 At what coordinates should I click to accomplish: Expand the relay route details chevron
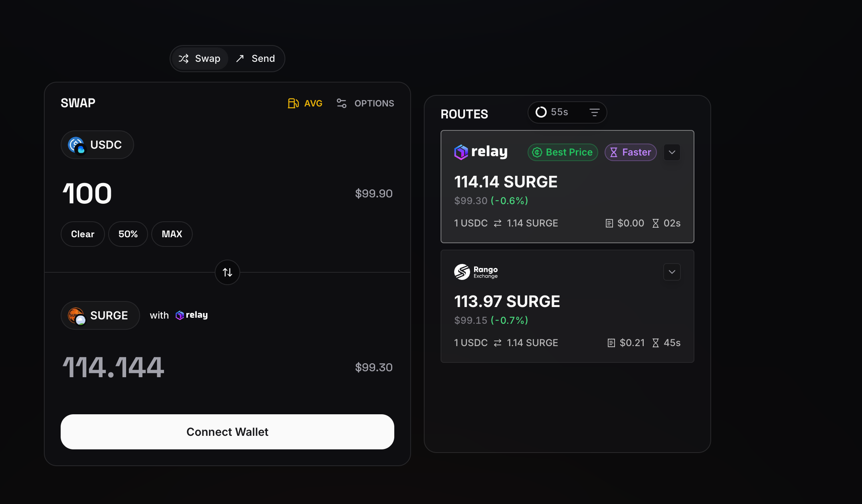click(x=672, y=152)
